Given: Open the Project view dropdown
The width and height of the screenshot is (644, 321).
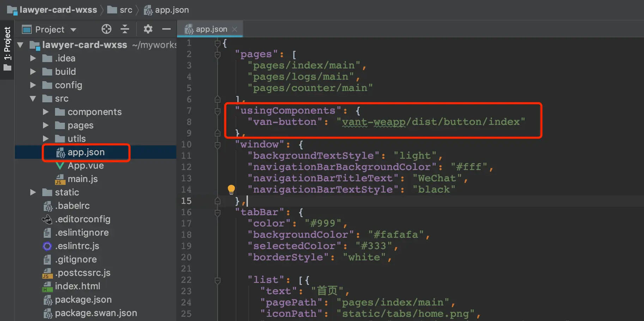Looking at the screenshot, I should click(73, 30).
